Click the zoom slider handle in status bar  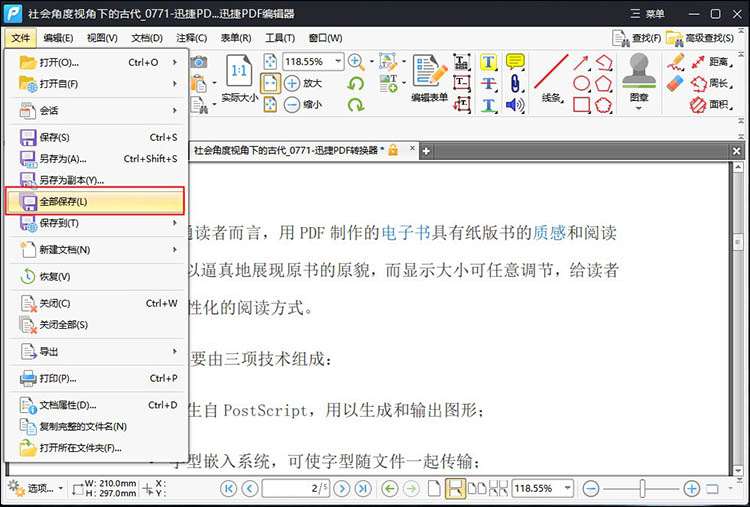(x=642, y=488)
